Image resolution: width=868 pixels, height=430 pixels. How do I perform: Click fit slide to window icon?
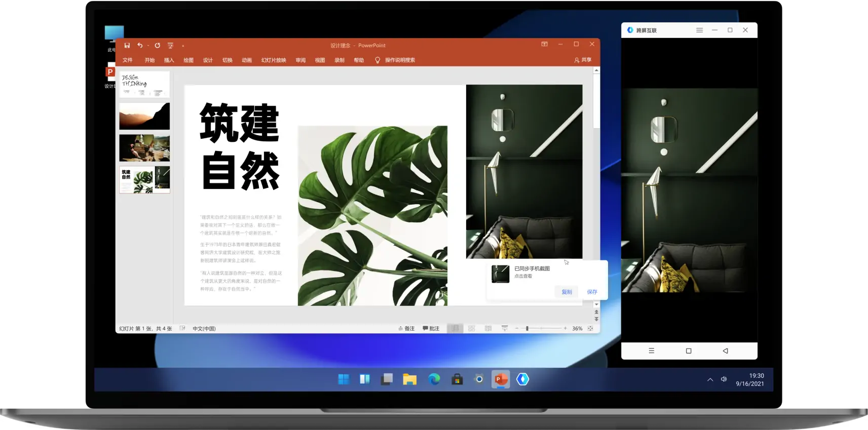pos(590,329)
